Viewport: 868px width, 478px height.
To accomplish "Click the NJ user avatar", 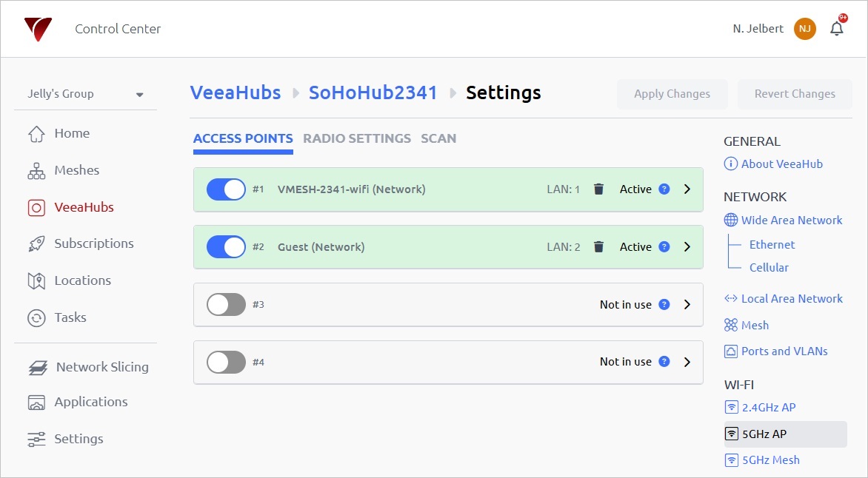I will tap(805, 29).
